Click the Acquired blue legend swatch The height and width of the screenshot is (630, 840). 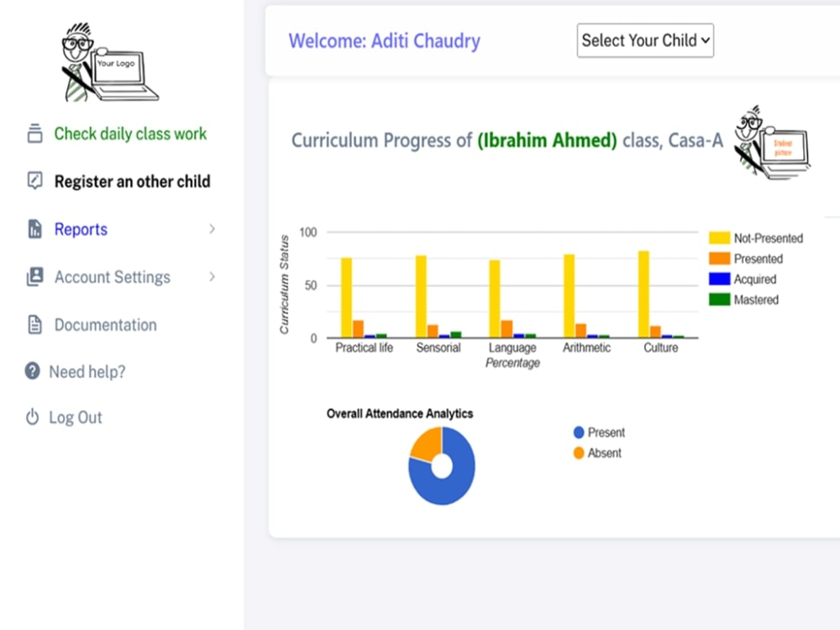pos(719,279)
